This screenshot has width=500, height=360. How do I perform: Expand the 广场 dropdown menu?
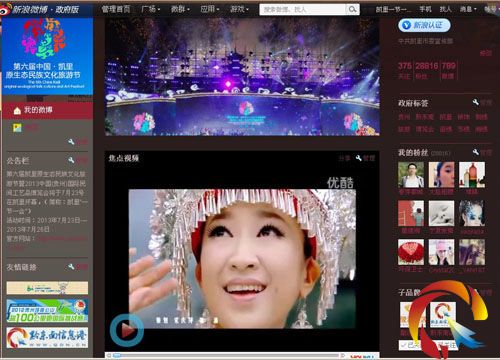tap(151, 9)
